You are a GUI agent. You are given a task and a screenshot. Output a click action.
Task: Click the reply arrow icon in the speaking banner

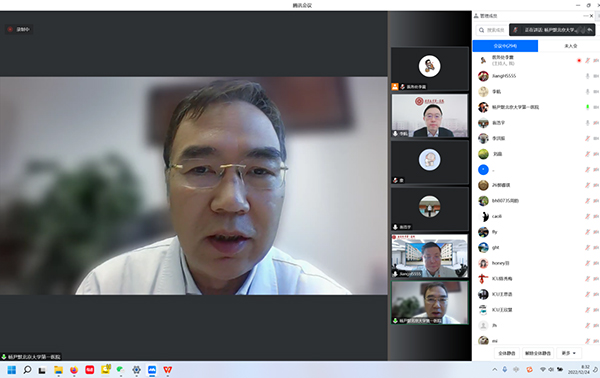pos(590,30)
